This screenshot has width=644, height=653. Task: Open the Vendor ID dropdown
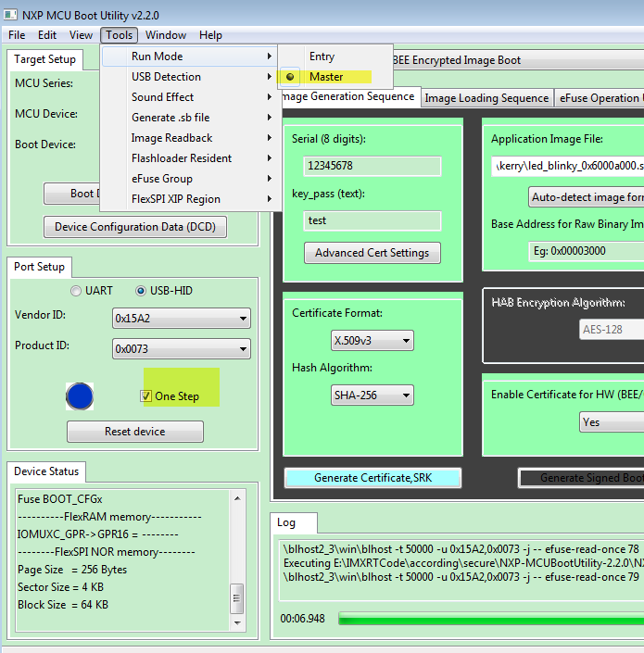(182, 319)
